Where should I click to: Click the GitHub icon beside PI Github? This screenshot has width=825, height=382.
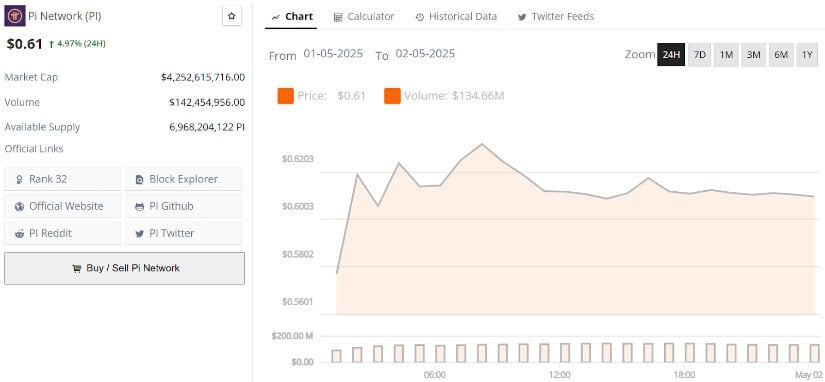(139, 207)
